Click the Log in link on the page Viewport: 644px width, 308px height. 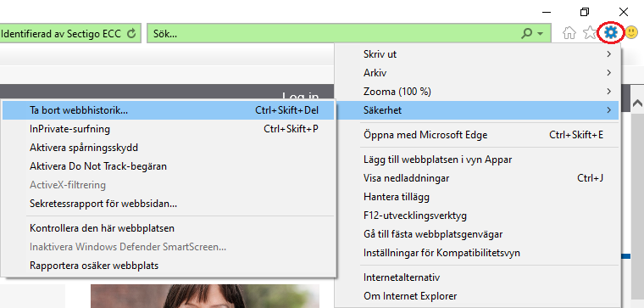(x=300, y=95)
